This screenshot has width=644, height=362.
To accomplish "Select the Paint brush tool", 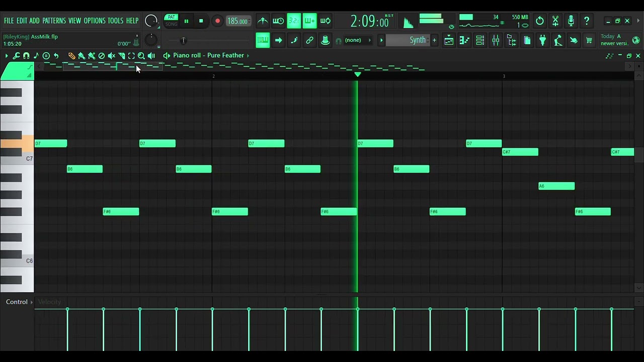I will (81, 56).
